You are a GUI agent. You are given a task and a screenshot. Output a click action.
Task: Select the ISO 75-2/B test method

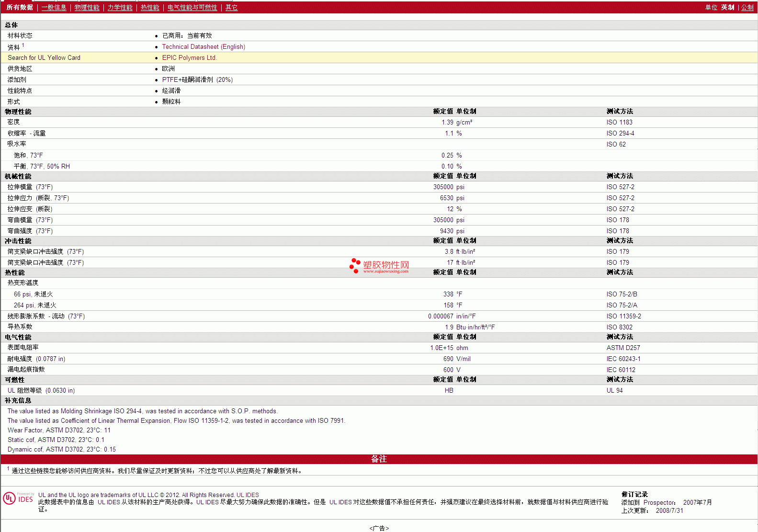click(622, 294)
